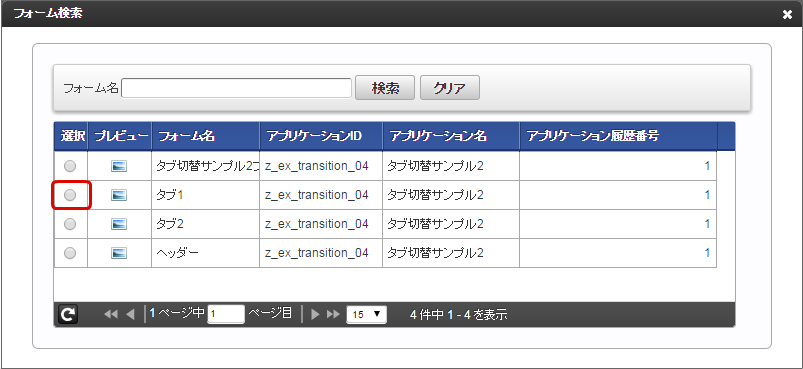803x369 pixels.
Task: Open the rows-per-page dropdown showing 15
Action: [367, 314]
